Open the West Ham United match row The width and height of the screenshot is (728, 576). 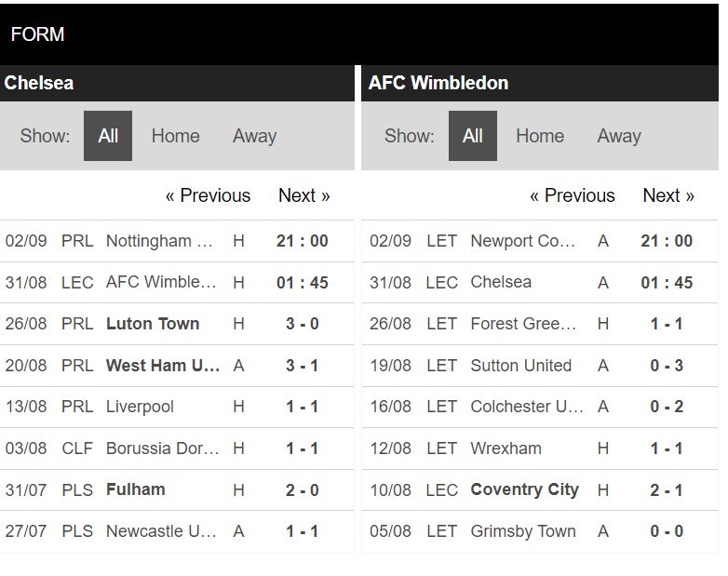point(177,366)
